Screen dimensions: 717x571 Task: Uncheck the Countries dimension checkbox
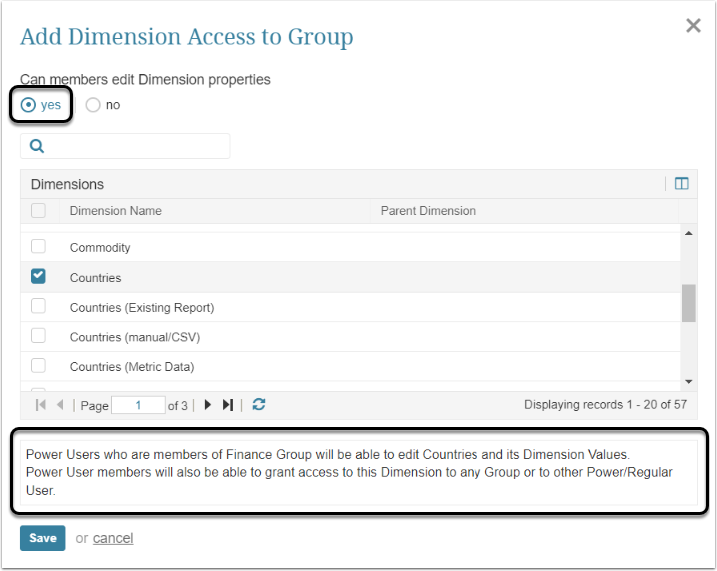click(x=38, y=277)
